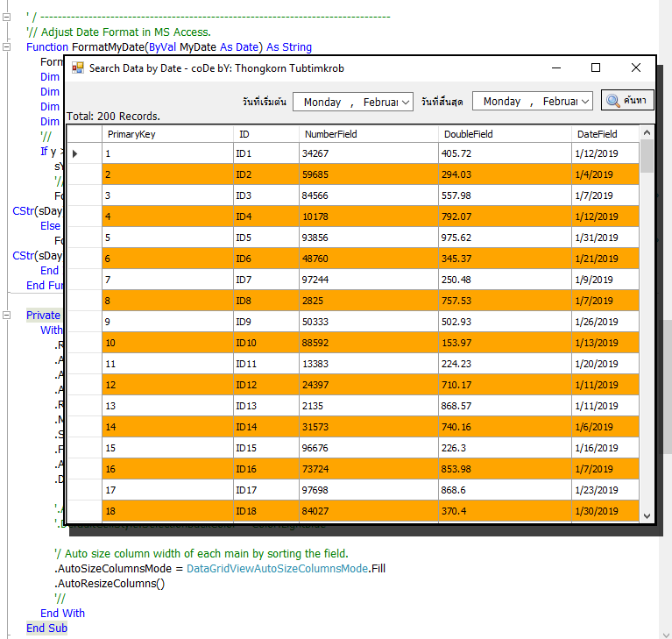The image size is (672, 639).
Task: Collapse the FormatMyDate function code block
Action: pyautogui.click(x=6, y=46)
